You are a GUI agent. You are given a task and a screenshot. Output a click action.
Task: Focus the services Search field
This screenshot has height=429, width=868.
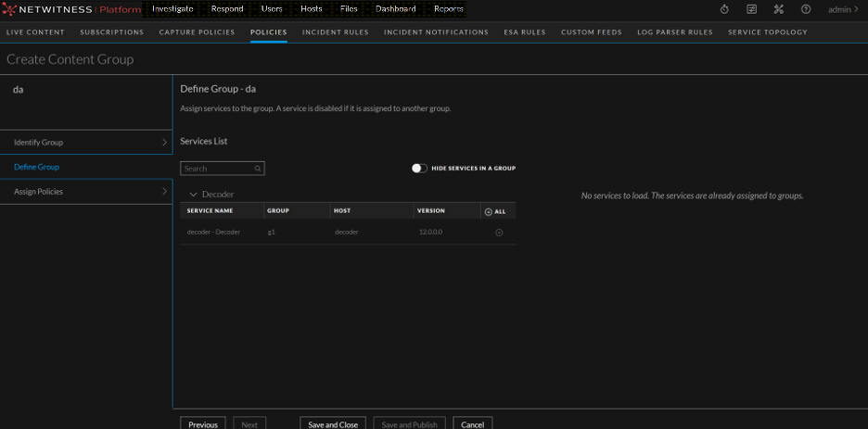coord(216,169)
